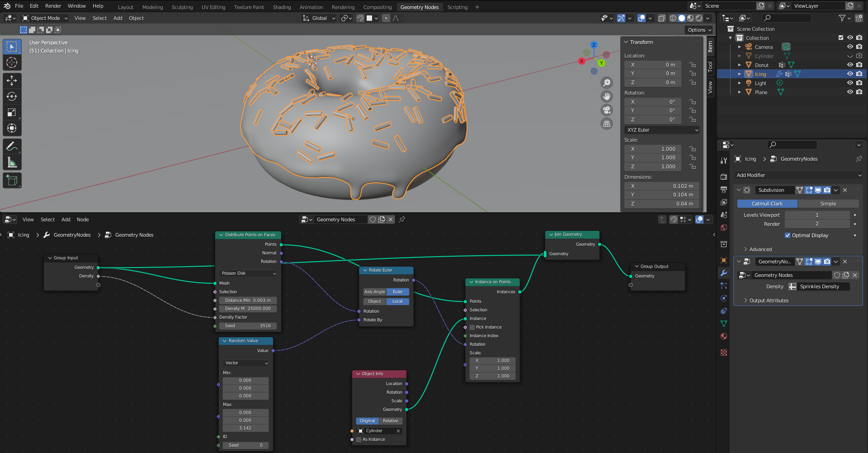The image size is (868, 453).
Task: Select the Measure tool
Action: coord(12,162)
